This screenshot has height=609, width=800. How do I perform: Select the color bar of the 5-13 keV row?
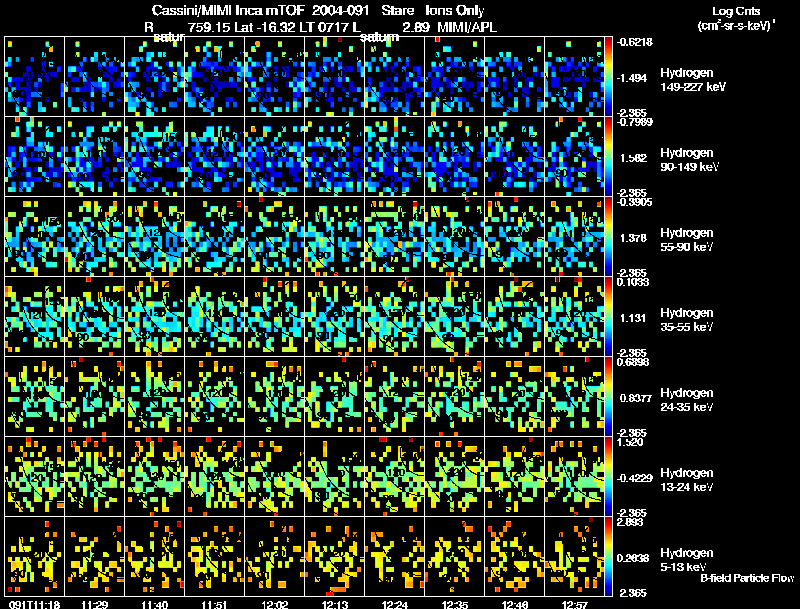[608, 557]
